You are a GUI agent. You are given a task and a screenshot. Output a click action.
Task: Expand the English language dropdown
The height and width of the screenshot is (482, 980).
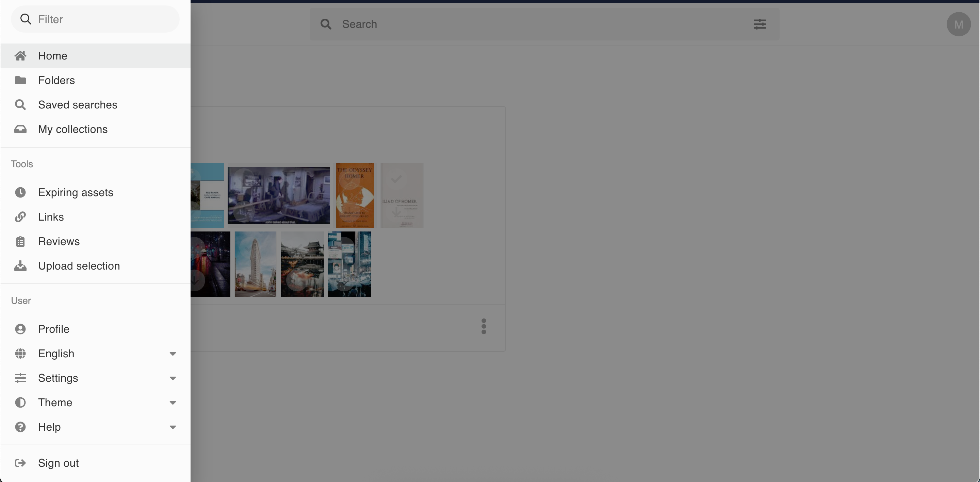pos(173,354)
